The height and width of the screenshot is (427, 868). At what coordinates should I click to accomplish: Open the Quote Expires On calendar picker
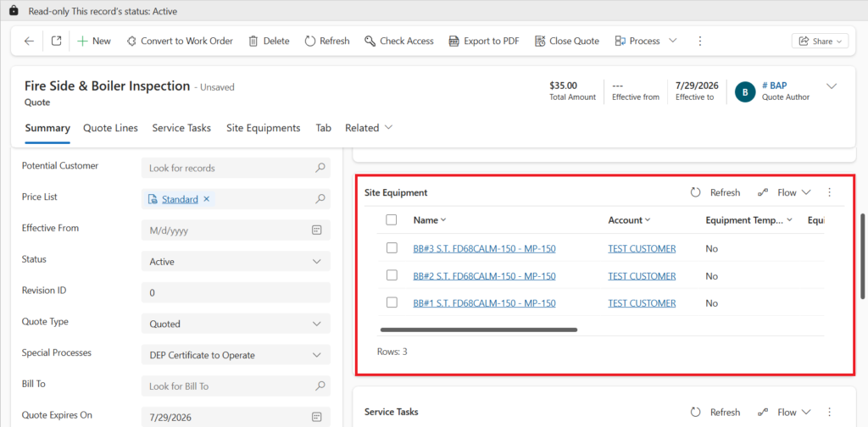click(317, 417)
